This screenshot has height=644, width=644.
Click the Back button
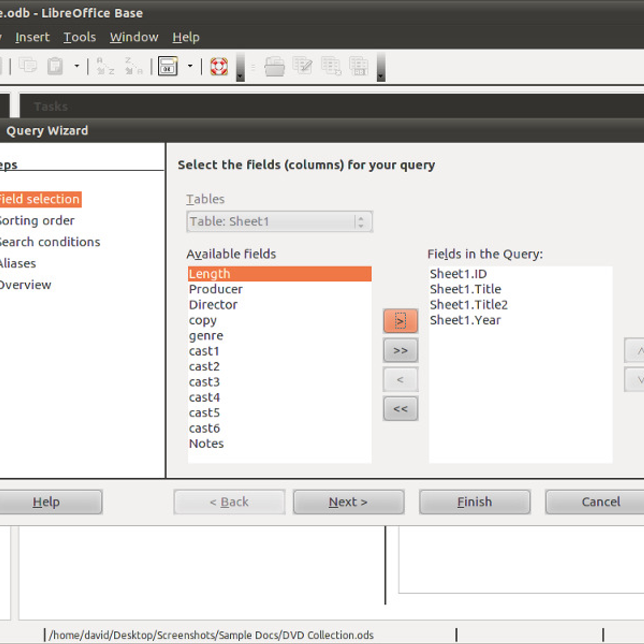pos(229,502)
